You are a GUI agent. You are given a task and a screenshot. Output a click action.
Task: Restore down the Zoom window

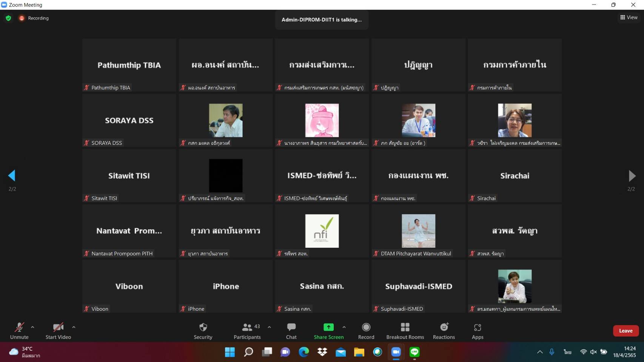(613, 5)
